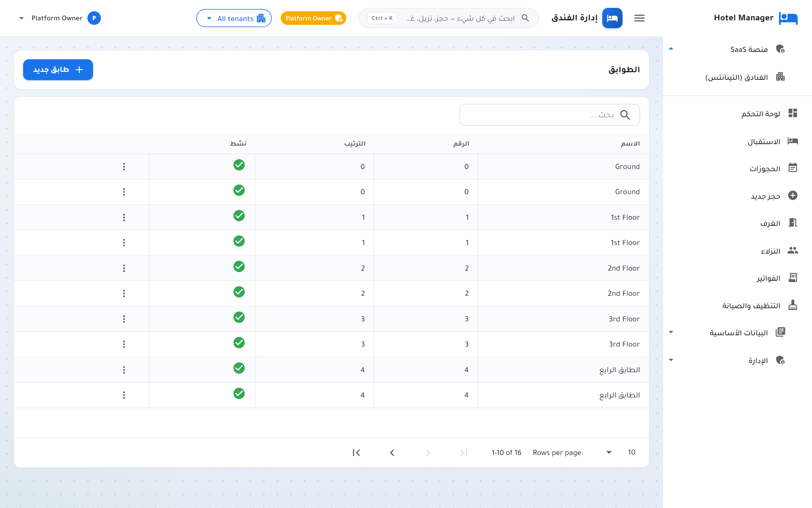812x508 pixels.
Task: Click the 1-10 of 16 pagination text
Action: (x=506, y=453)
